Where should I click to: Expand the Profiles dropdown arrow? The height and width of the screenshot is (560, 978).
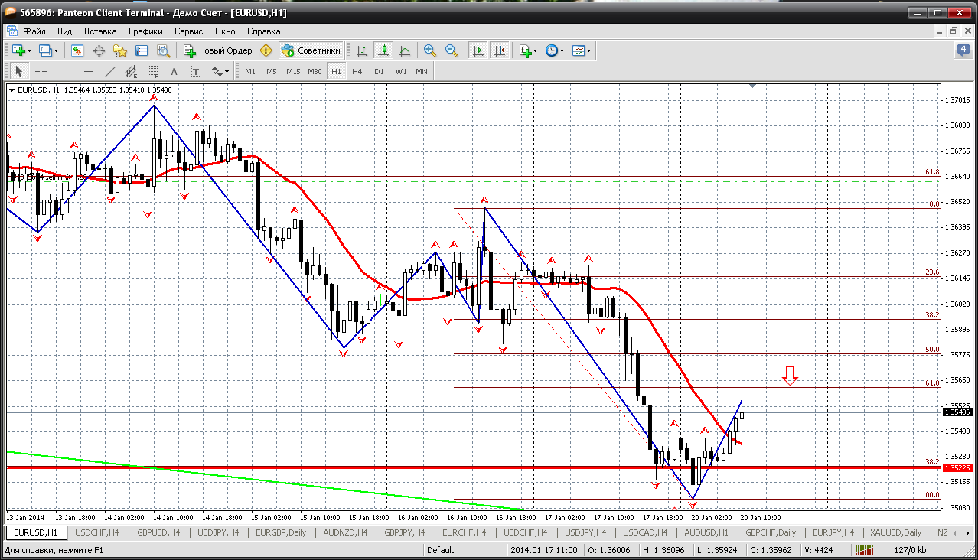pyautogui.click(x=57, y=50)
